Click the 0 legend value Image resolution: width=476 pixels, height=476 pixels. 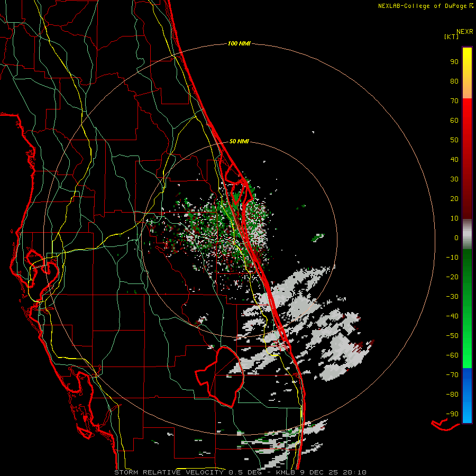[x=456, y=237]
